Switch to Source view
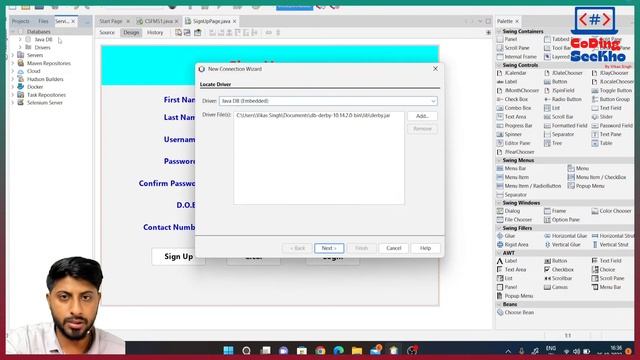 click(107, 33)
